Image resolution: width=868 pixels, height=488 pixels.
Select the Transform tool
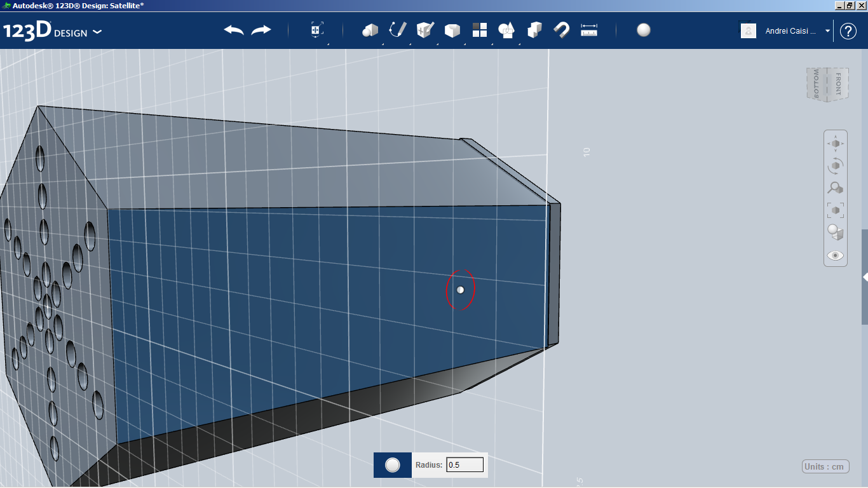point(316,30)
